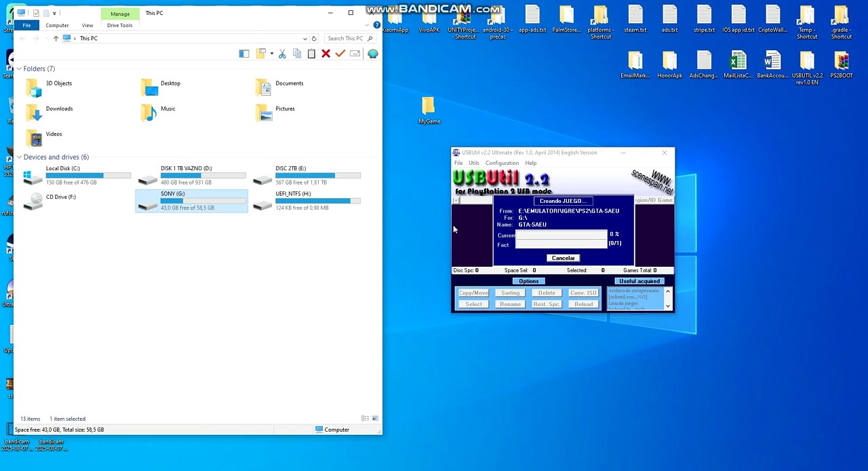Open the Utils menu in USBUtil

click(473, 163)
